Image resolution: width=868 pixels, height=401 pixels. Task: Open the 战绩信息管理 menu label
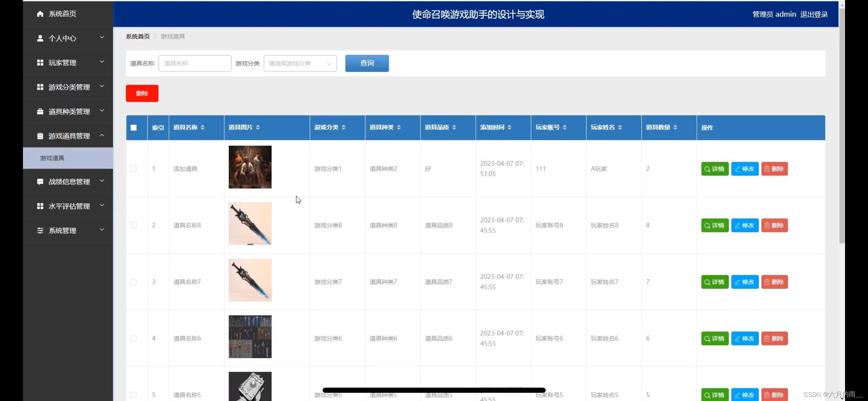pyautogui.click(x=69, y=182)
